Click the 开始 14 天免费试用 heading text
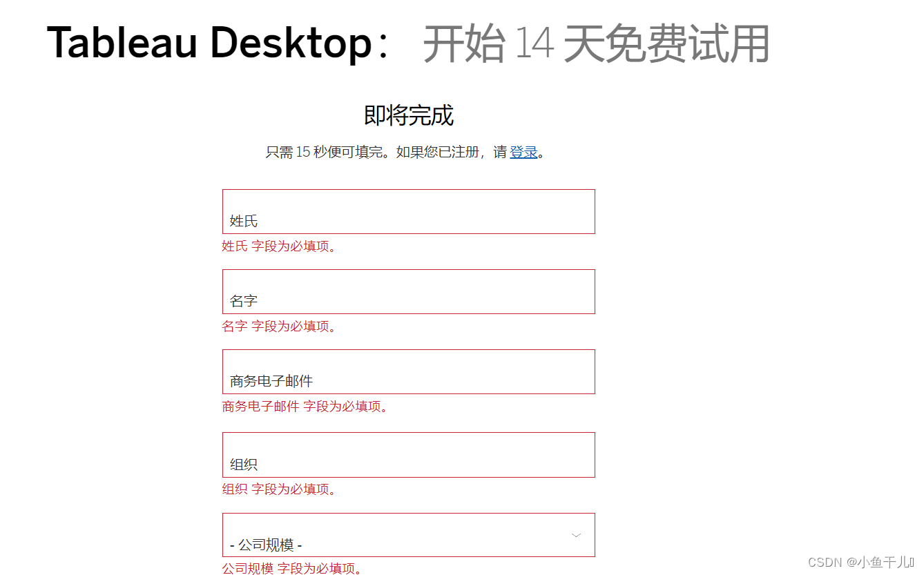The height and width of the screenshot is (575, 924). [x=596, y=43]
